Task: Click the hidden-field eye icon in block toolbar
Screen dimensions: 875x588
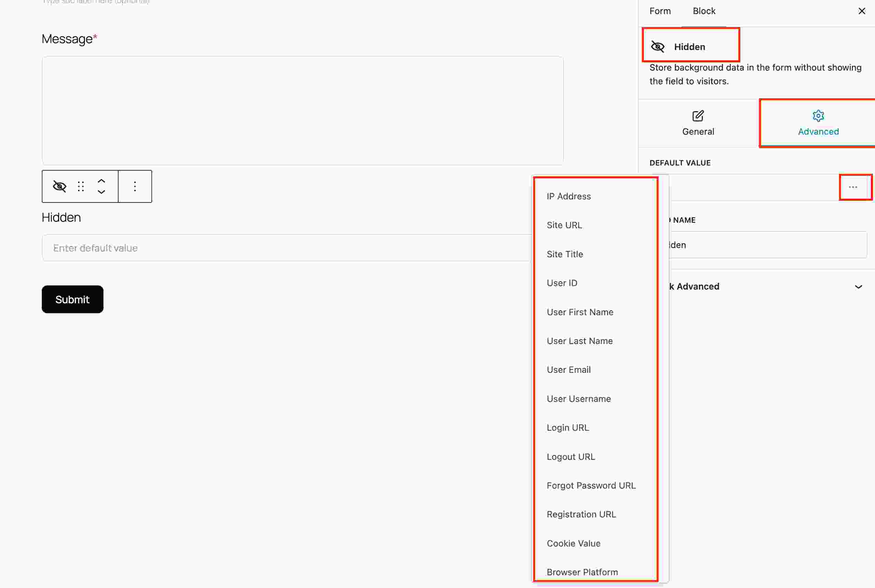Action: pyautogui.click(x=60, y=186)
